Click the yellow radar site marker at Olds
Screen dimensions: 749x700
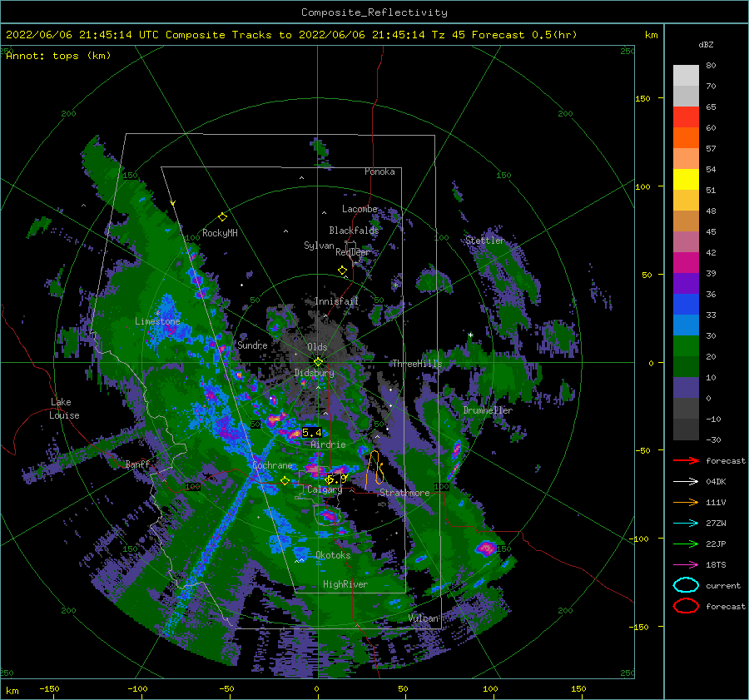[x=318, y=362]
